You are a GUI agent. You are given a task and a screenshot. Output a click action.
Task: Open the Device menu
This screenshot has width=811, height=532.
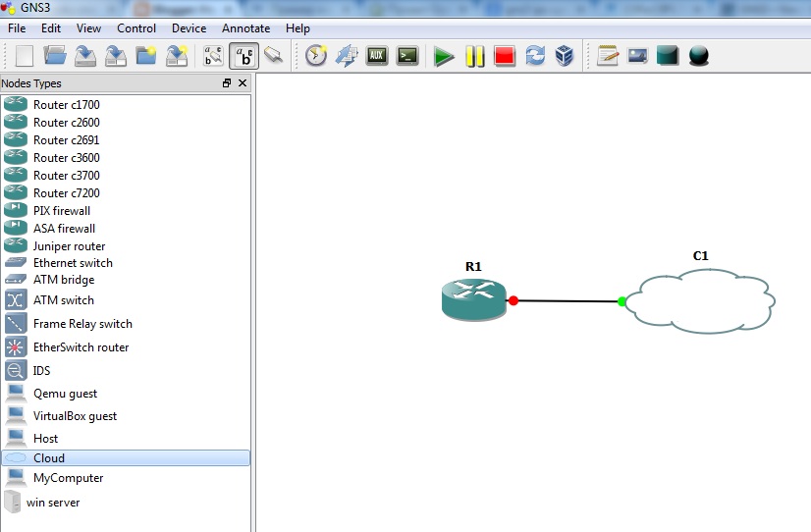pos(189,28)
